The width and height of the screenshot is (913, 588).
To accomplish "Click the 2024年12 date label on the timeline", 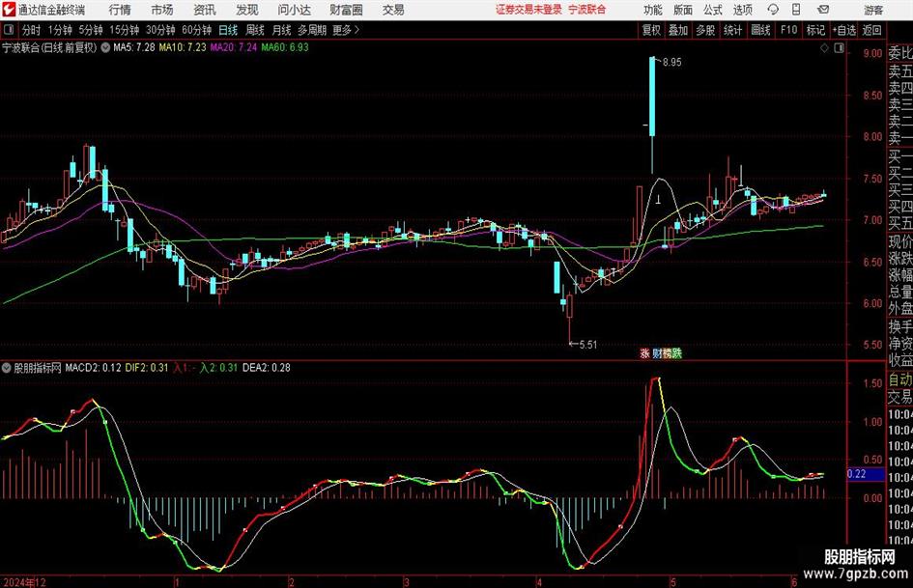I will tap(24, 582).
